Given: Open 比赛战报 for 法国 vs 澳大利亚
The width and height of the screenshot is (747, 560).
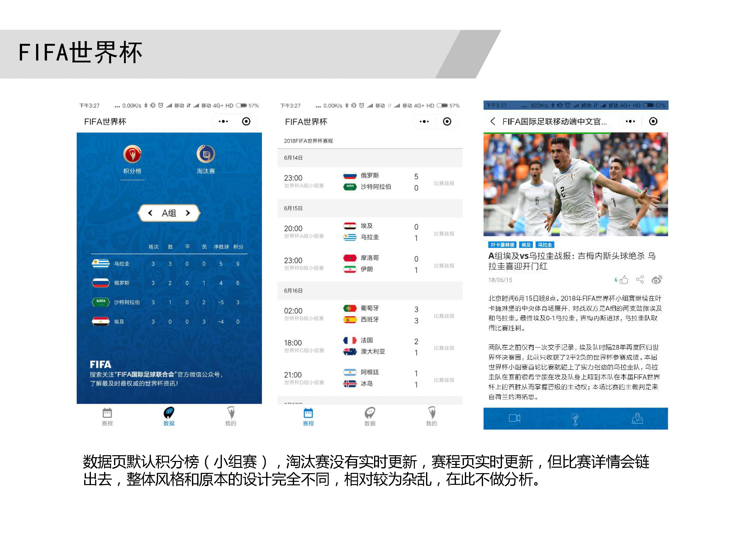Looking at the screenshot, I should point(444,348).
